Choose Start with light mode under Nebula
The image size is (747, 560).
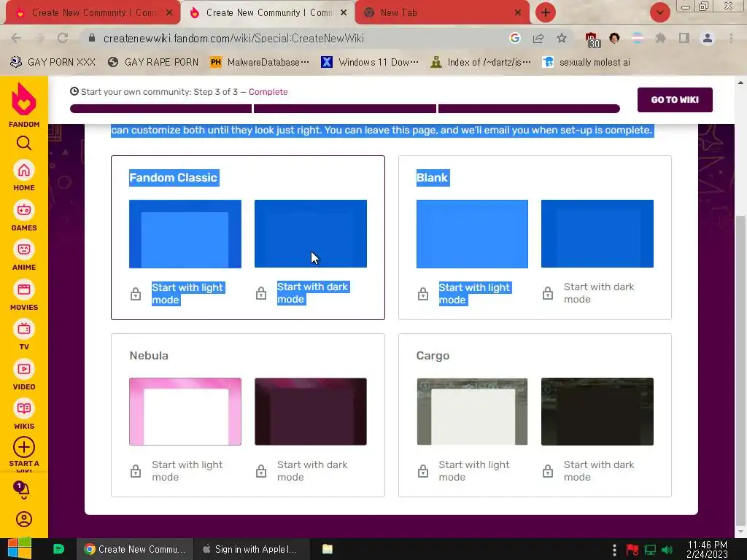187,471
